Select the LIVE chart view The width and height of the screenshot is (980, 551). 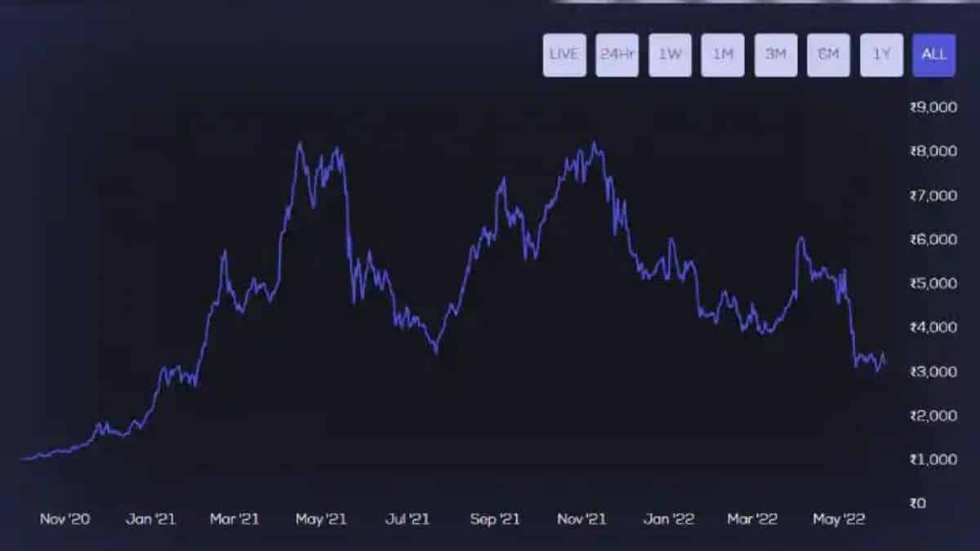coord(564,55)
